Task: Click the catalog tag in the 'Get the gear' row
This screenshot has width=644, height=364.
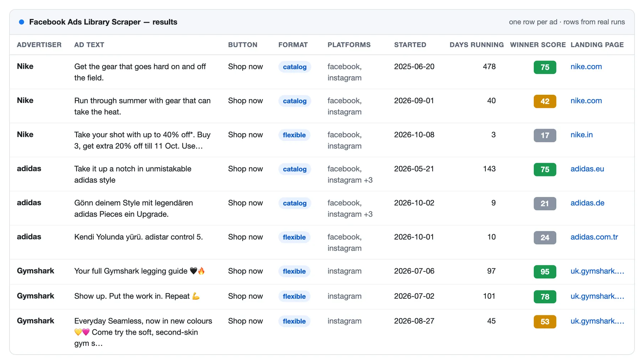Action: click(294, 67)
